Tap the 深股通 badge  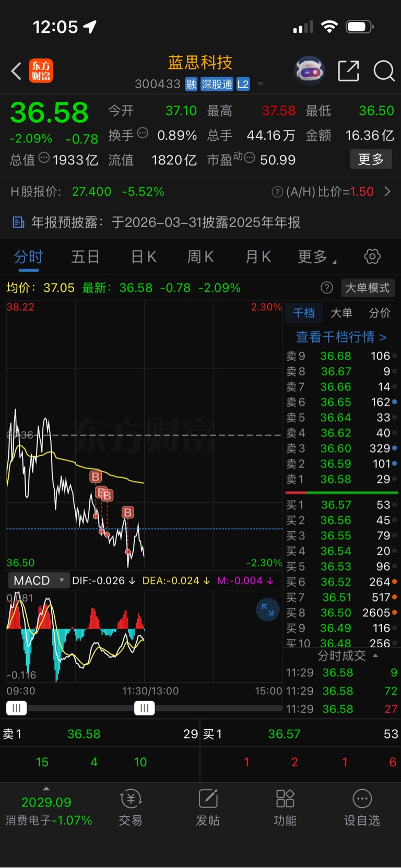217,84
